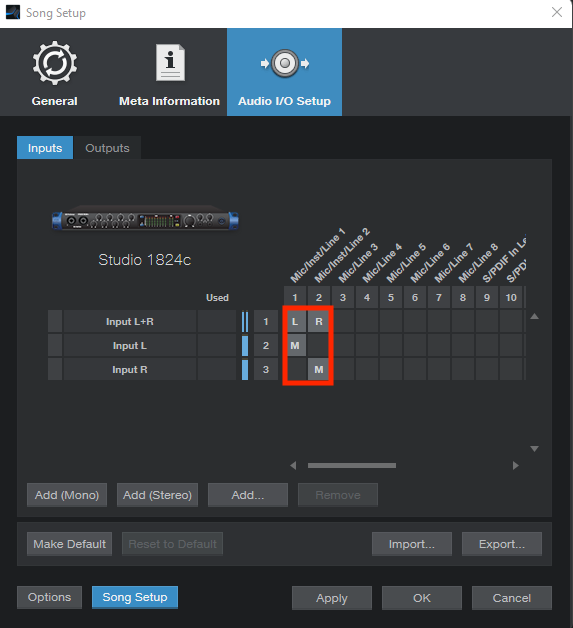
Task: Select the Inputs tab
Action: (x=45, y=148)
